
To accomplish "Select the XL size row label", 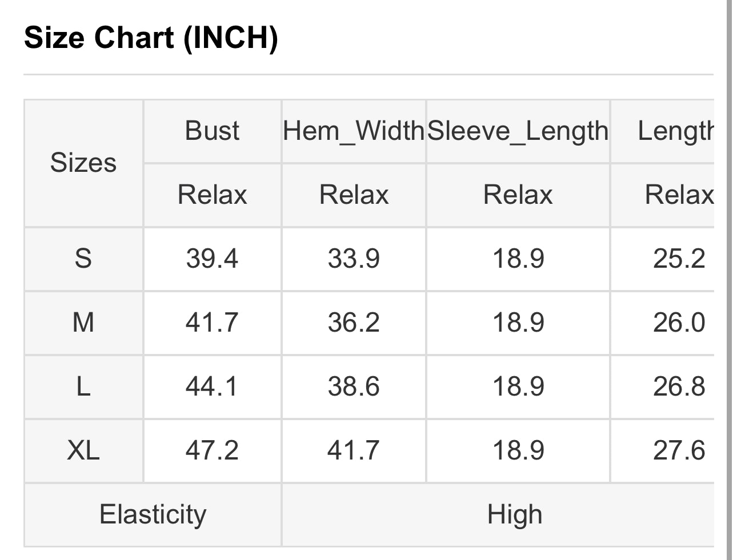I will coord(83,450).
